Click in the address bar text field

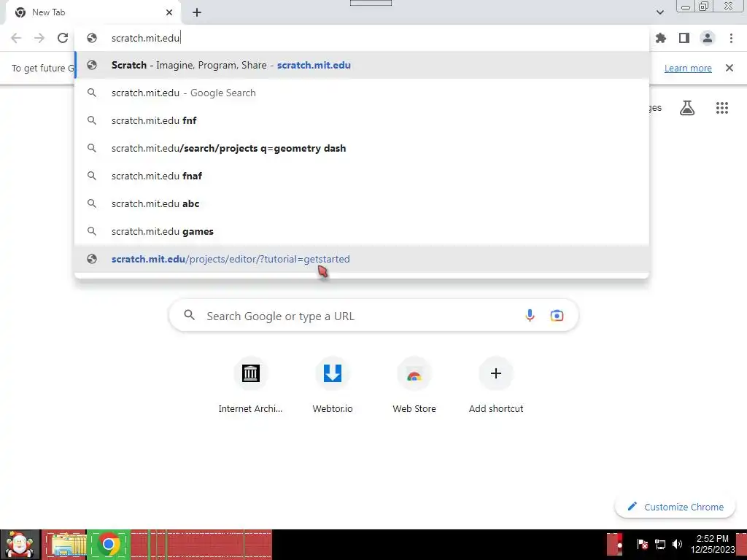tap(362, 38)
